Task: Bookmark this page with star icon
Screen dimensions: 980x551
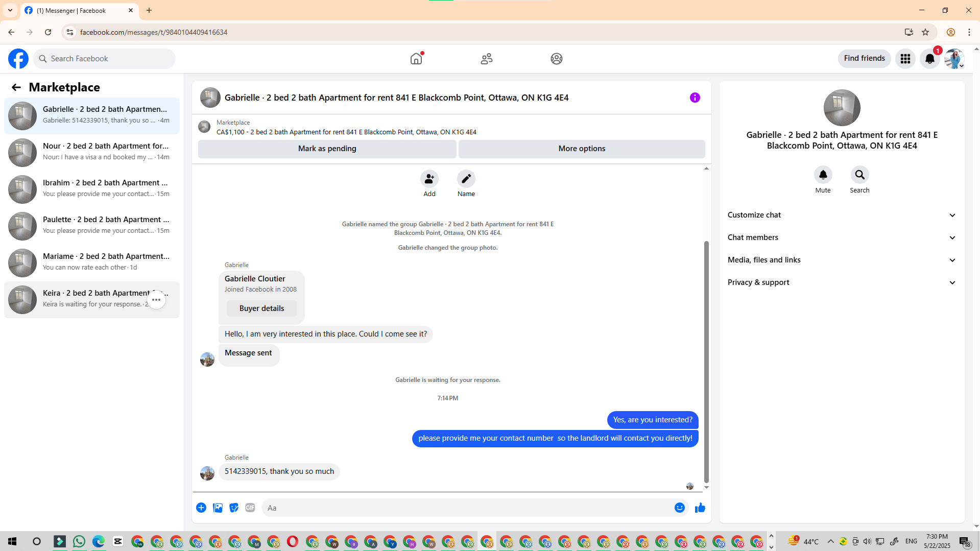Action: point(925,32)
